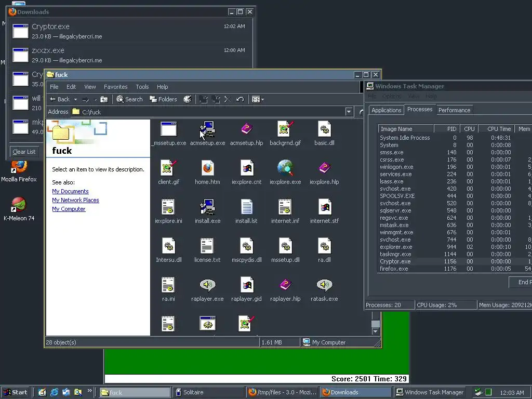
Task: Open the Help menu in Explorer
Action: 162,87
